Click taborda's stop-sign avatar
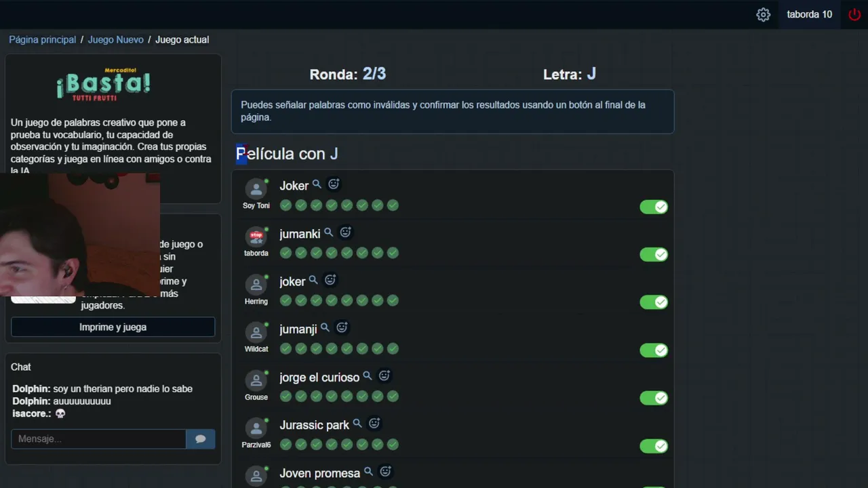Image resolution: width=868 pixels, height=488 pixels. coord(256,237)
